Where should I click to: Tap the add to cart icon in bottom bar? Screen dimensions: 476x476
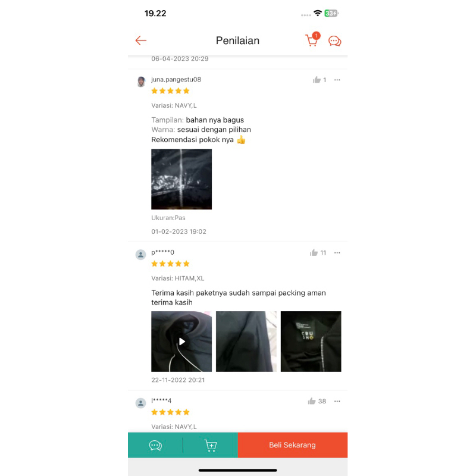[x=211, y=445]
